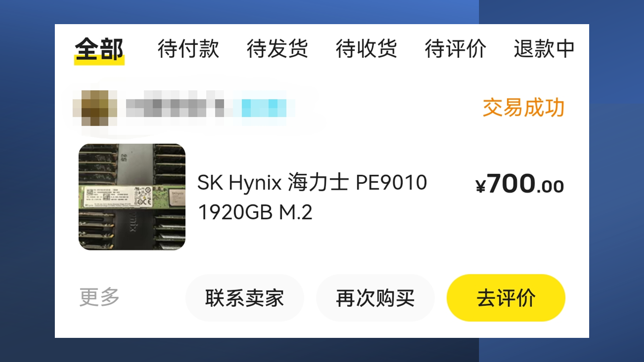Select the 待发货 tab
Screen dimensions: 644x362
277,49
